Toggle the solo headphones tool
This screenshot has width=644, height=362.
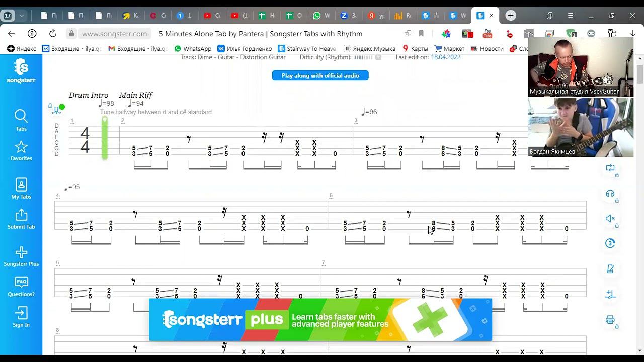point(610,194)
